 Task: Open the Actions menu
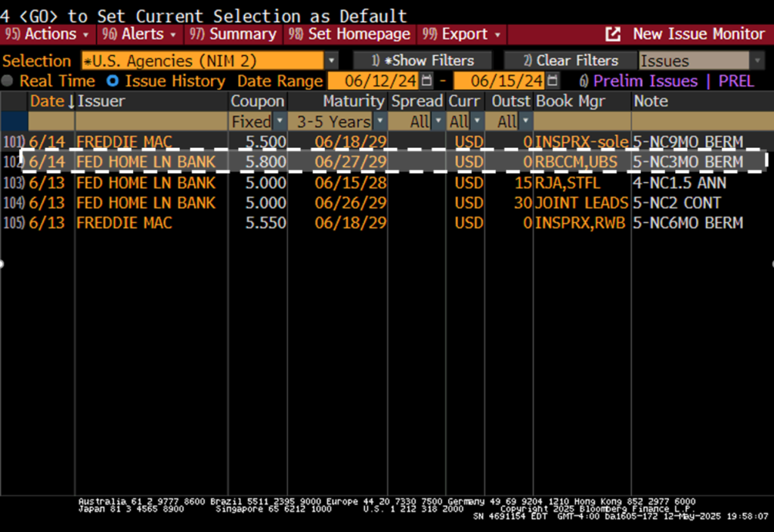tap(47, 34)
